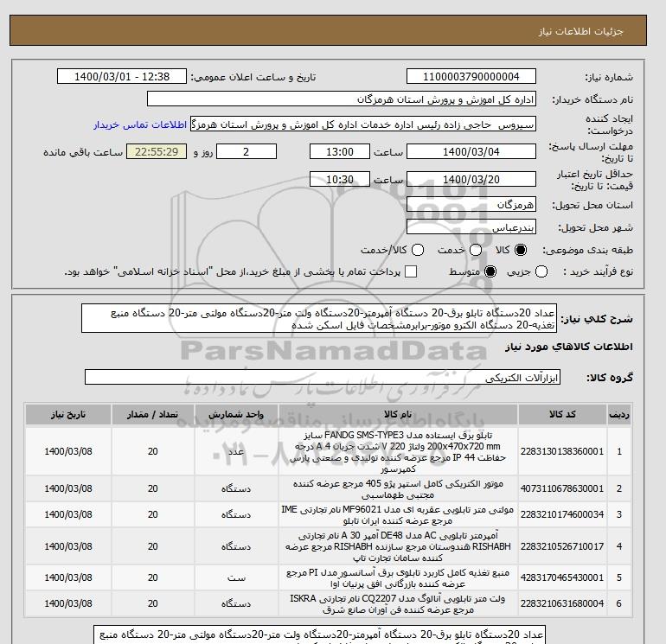Click product code 4283170465430001
Image resolution: width=666 pixels, height=644 pixels.
pyautogui.click(x=562, y=577)
